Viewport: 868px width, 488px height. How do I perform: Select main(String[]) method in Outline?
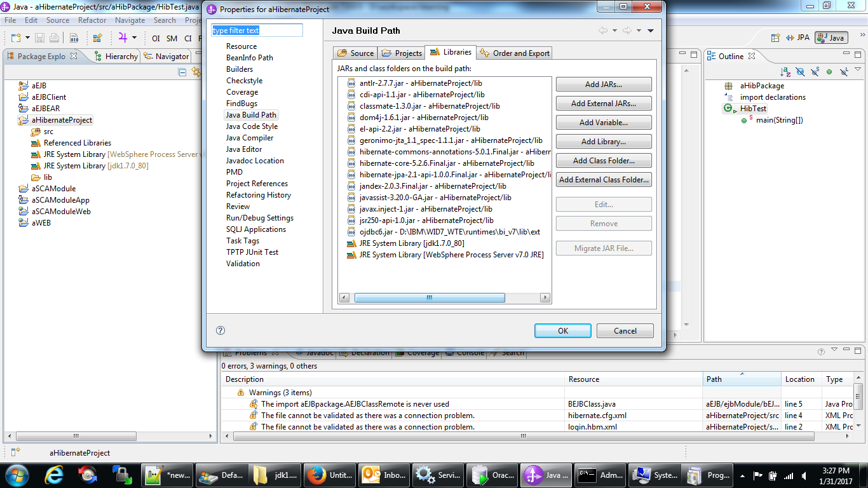[x=779, y=120]
